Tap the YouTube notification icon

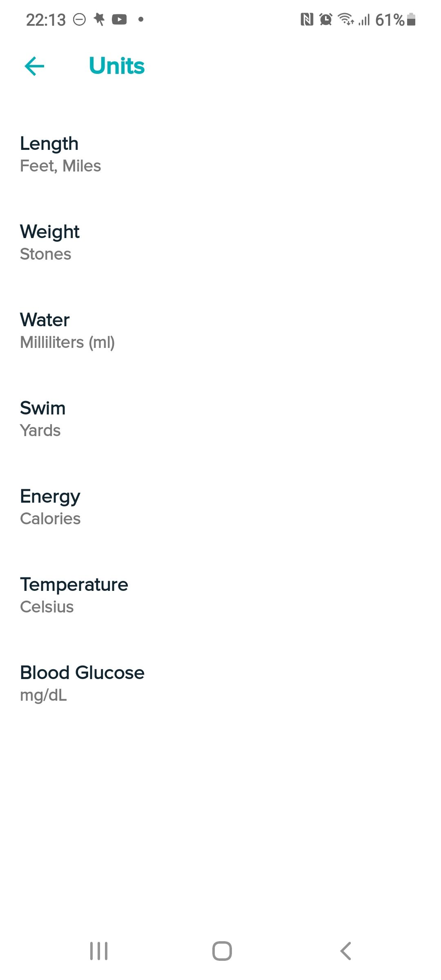[119, 19]
